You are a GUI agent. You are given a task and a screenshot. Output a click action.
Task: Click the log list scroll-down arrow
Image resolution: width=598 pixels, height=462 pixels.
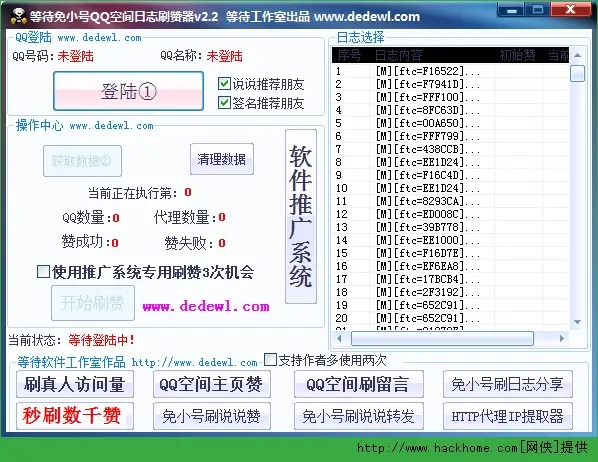(577, 322)
